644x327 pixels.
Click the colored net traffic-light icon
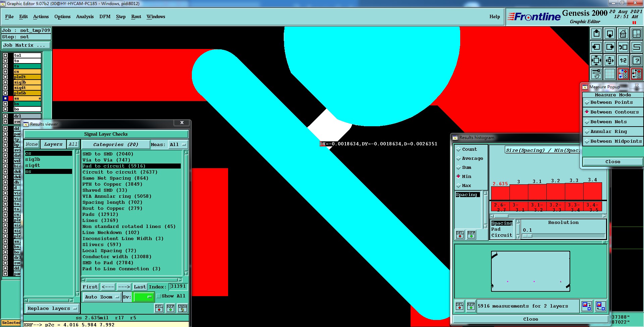tap(623, 74)
